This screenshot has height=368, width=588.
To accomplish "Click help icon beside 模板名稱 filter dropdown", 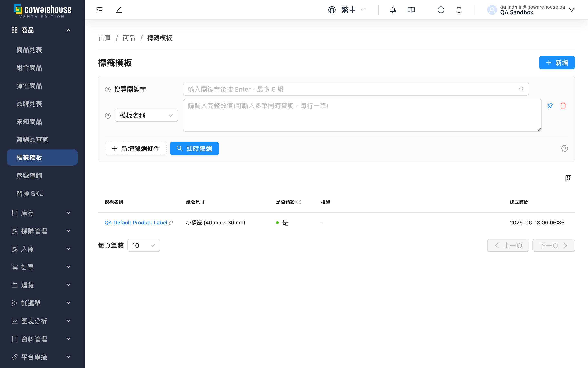I will point(108,116).
